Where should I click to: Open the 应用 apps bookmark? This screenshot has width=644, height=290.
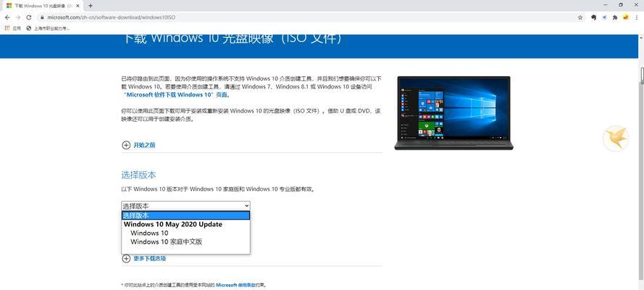(x=13, y=28)
